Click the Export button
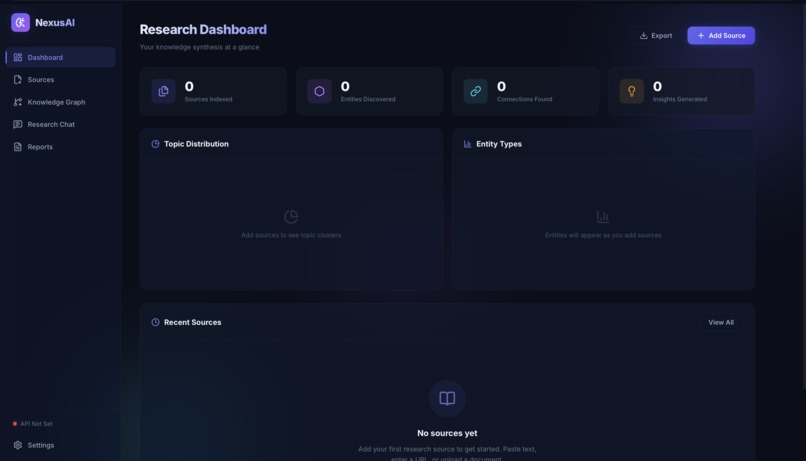This screenshot has height=461, width=806. coord(656,35)
